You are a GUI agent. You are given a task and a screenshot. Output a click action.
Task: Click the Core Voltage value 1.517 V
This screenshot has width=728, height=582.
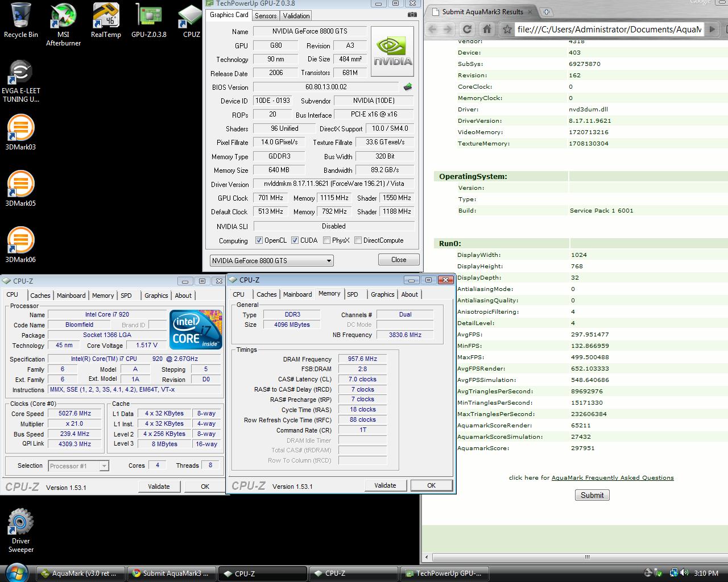pos(147,345)
